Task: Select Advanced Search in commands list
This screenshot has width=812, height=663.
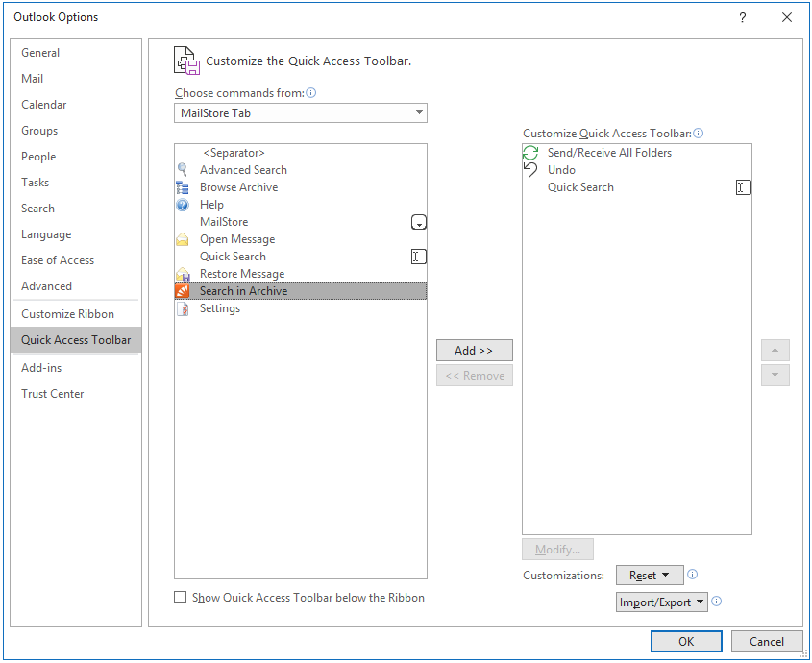Action: click(x=301, y=170)
